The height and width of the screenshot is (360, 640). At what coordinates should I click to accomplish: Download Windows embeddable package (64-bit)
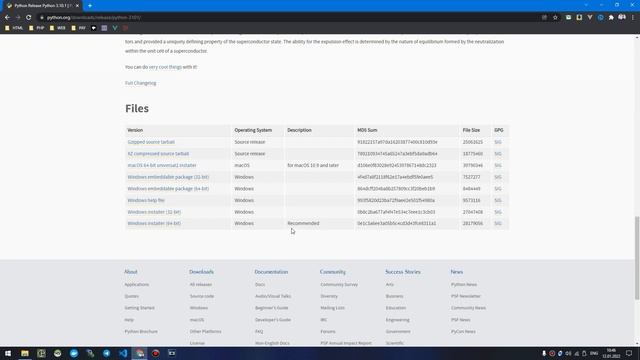(x=168, y=189)
